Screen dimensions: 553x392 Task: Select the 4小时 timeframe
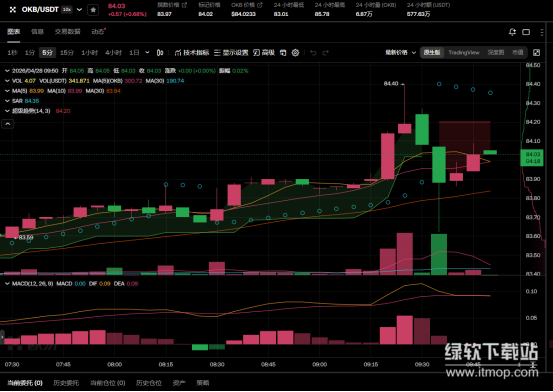(x=113, y=53)
